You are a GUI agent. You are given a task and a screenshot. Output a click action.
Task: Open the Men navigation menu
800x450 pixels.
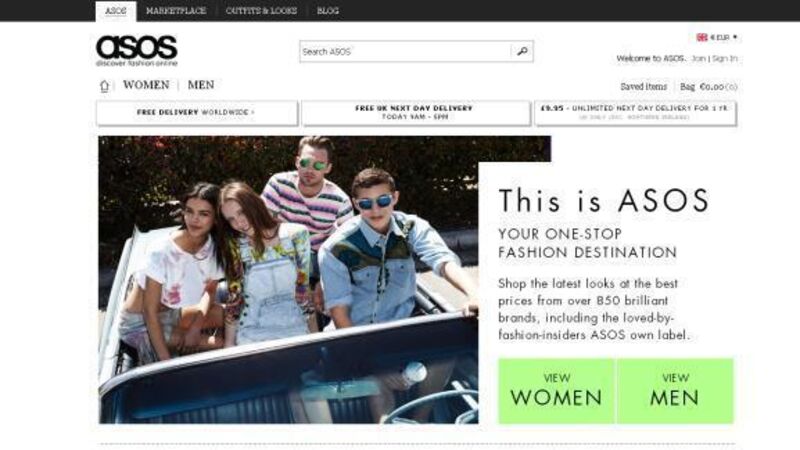click(201, 86)
